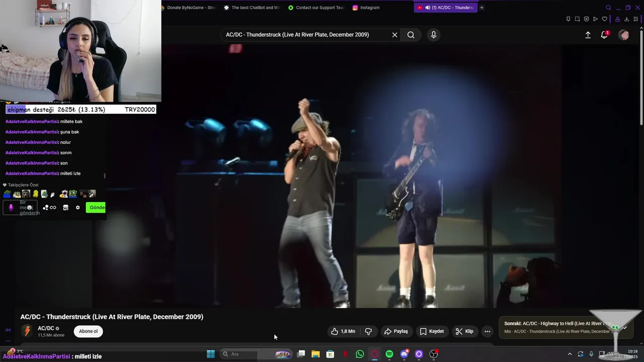Click the magnifier search icon in YouTube
The height and width of the screenshot is (362, 644).
point(411,35)
